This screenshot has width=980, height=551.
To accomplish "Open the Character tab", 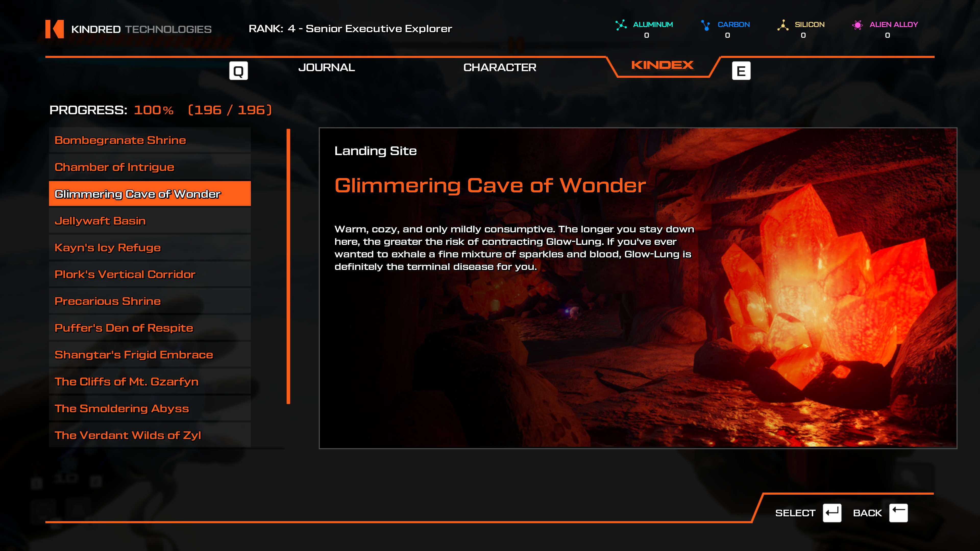I will click(499, 67).
